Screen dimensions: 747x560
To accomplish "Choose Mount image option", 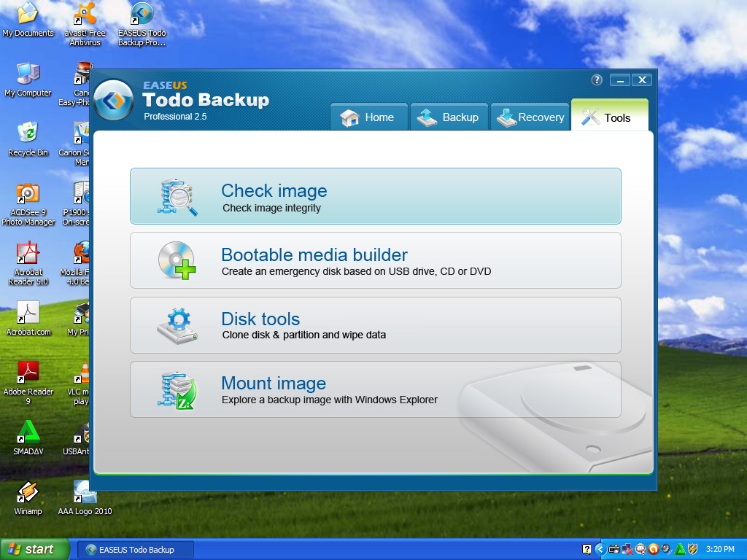I will click(x=376, y=389).
